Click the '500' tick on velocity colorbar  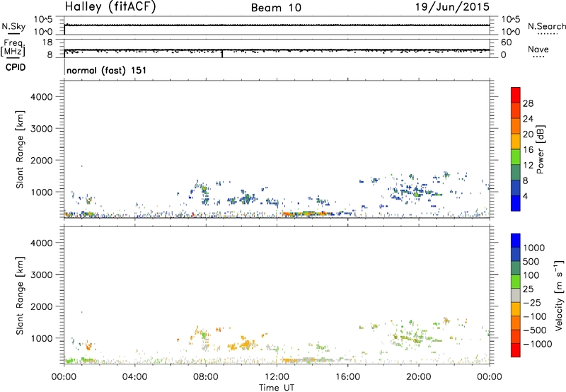[531, 261]
